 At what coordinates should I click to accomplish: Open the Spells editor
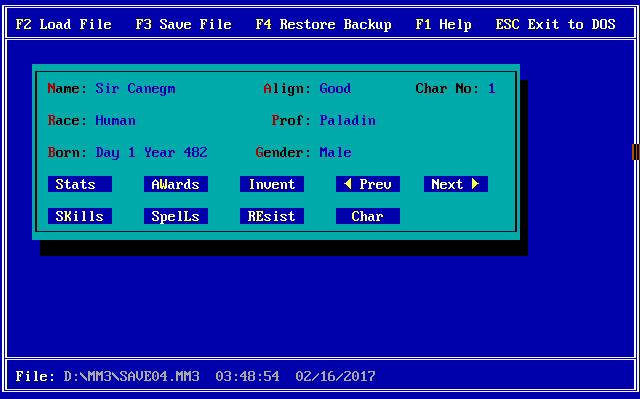coord(176,216)
